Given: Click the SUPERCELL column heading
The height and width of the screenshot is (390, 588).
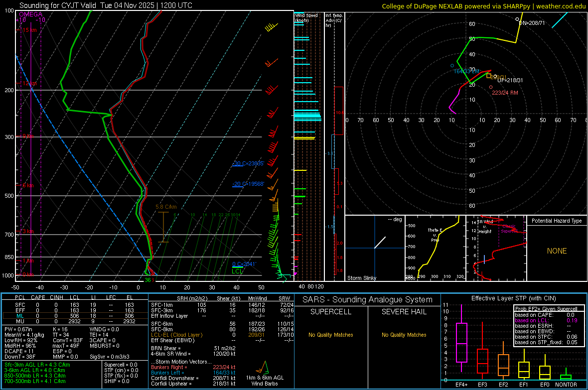Looking at the screenshot, I should (331, 312).
